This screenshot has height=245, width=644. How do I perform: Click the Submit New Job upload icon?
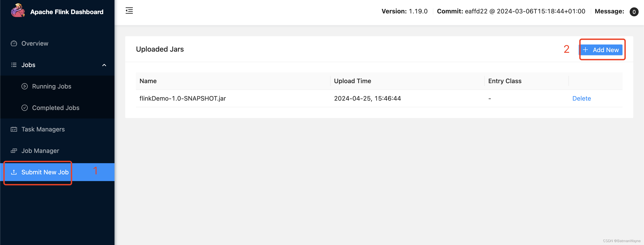[x=14, y=172]
